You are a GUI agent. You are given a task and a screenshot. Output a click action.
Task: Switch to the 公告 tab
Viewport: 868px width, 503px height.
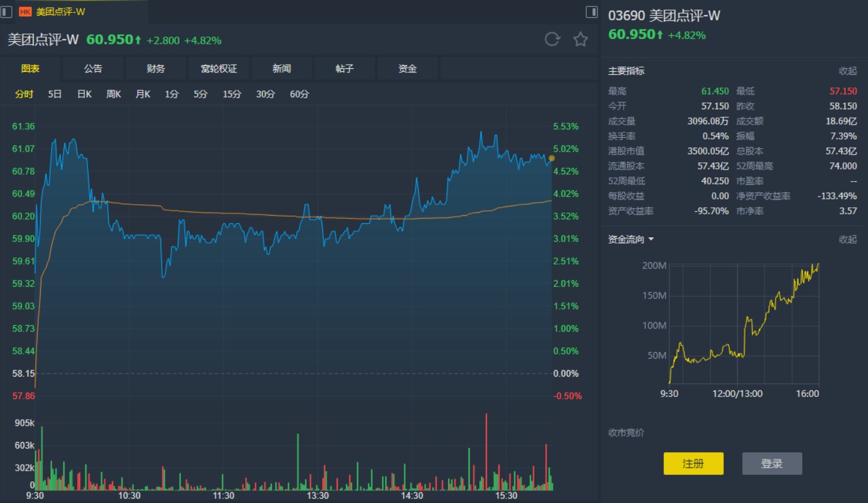click(x=93, y=68)
